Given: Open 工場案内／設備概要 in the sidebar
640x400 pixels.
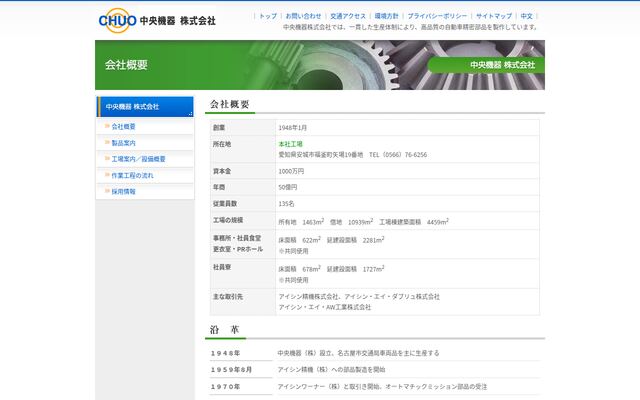Looking at the screenshot, I should tap(138, 159).
